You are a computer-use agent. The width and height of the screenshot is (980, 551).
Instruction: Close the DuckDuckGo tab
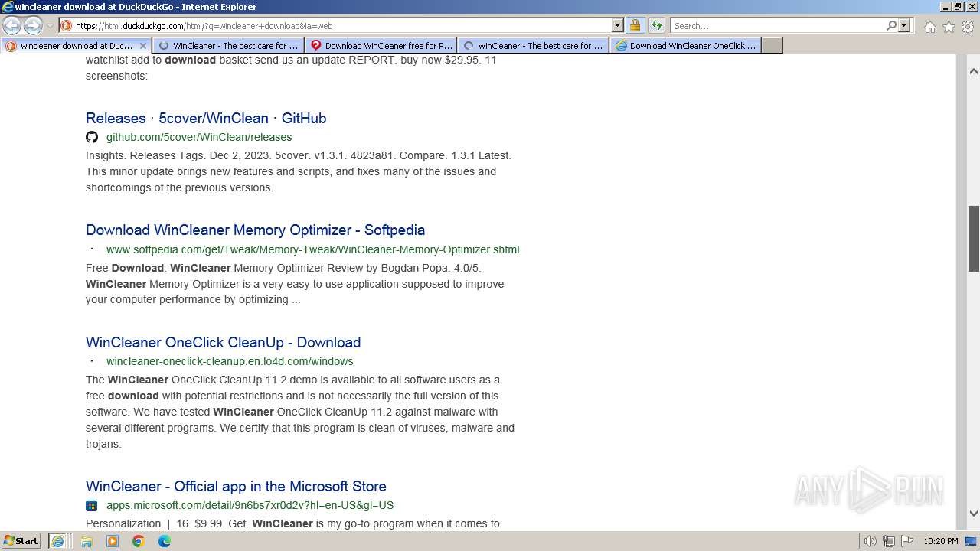pos(142,46)
